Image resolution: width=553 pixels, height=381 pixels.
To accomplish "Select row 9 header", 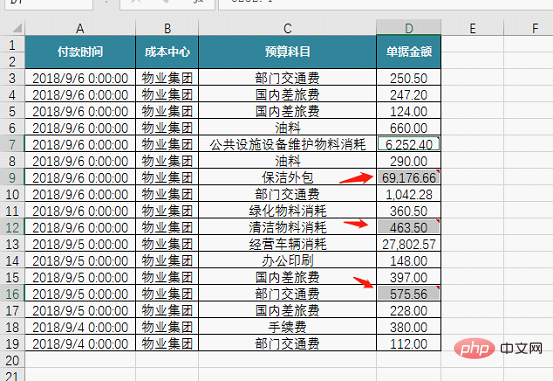I will [12, 177].
